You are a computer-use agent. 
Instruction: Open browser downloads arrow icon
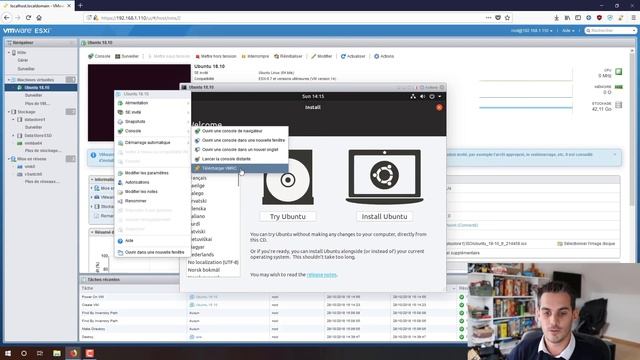(x=556, y=18)
